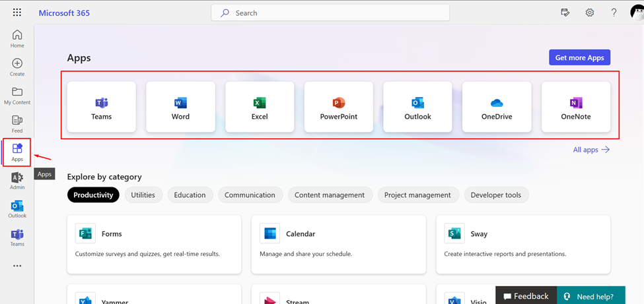Click the Microsoft 365 title link
644x304 pixels.
point(64,13)
